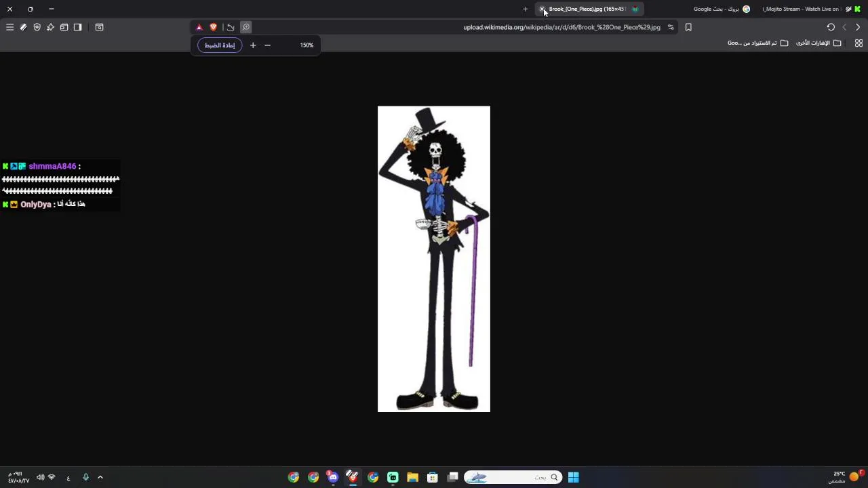Select the Brook_(One_Piece).jpg tab
The image size is (868, 488).
point(589,9)
